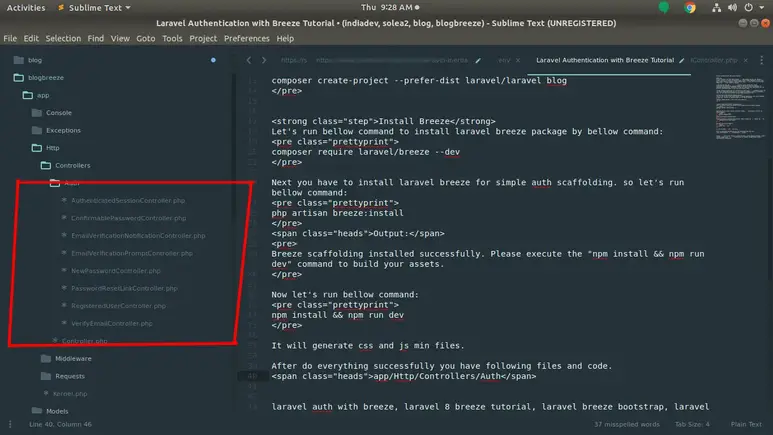This screenshot has width=773, height=435.
Task: Click the blogbreeze folder icon
Action: point(18,77)
